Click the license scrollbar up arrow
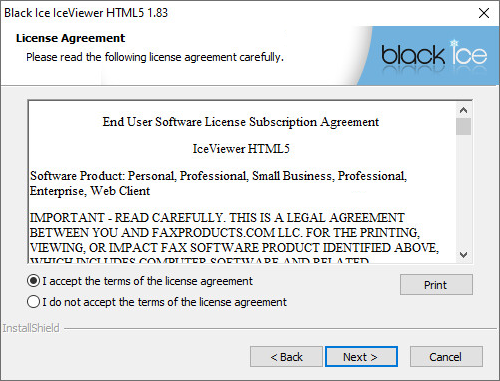The height and width of the screenshot is (381, 500). tap(463, 110)
